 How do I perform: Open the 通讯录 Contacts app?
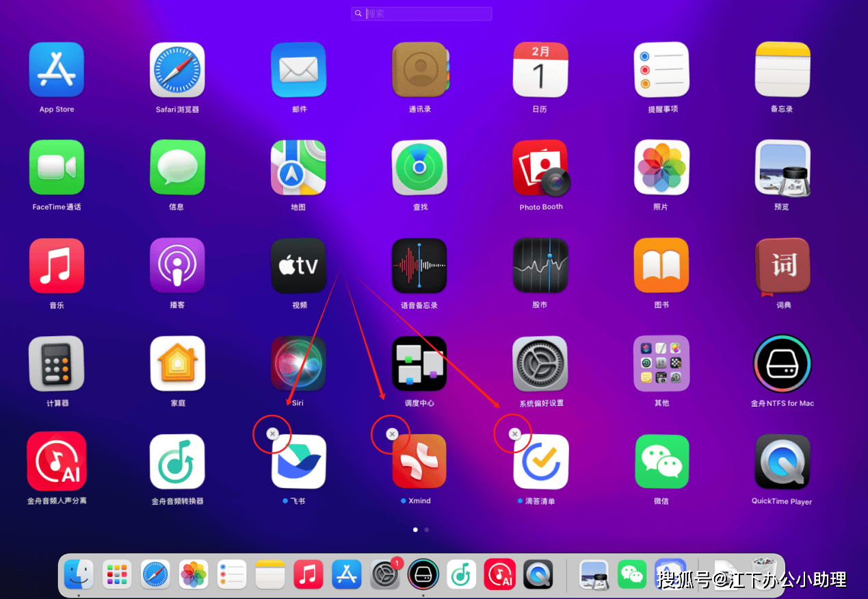tap(420, 70)
